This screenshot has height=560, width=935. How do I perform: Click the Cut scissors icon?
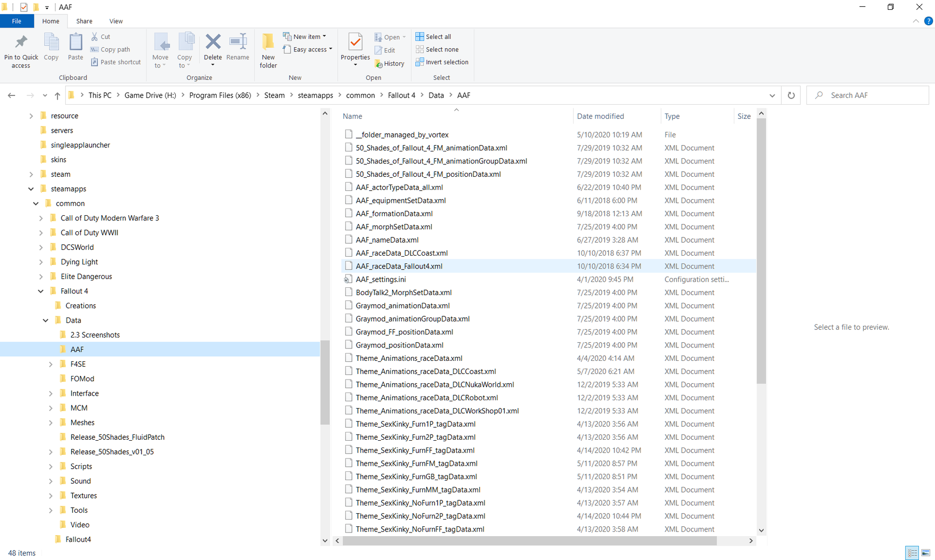click(94, 37)
